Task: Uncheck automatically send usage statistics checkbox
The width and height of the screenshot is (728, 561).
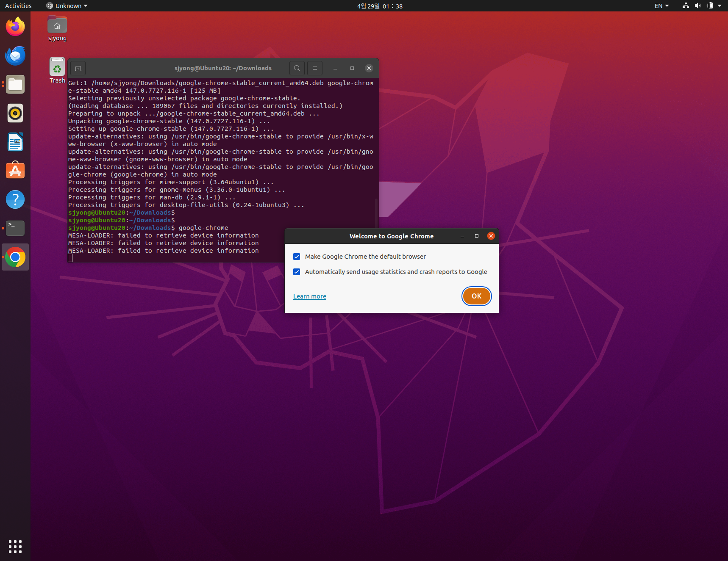Action: (297, 272)
